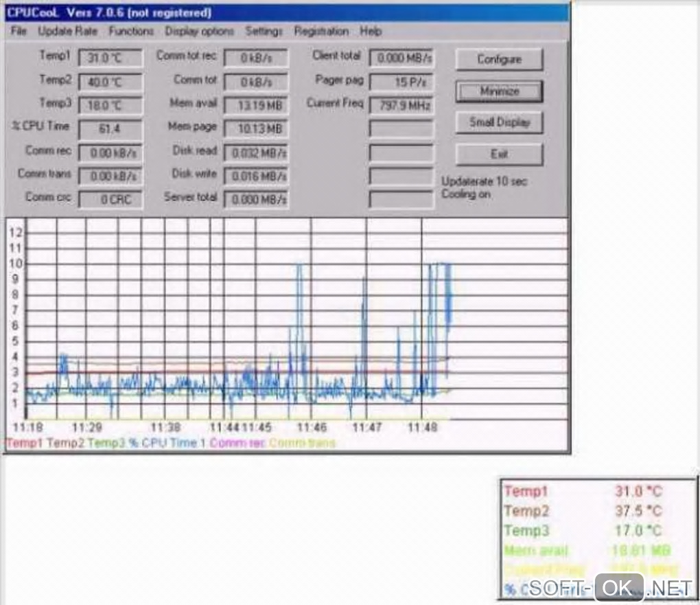This screenshot has height=605, width=700.
Task: Click the 11:47 time label on graph
Action: (367, 427)
